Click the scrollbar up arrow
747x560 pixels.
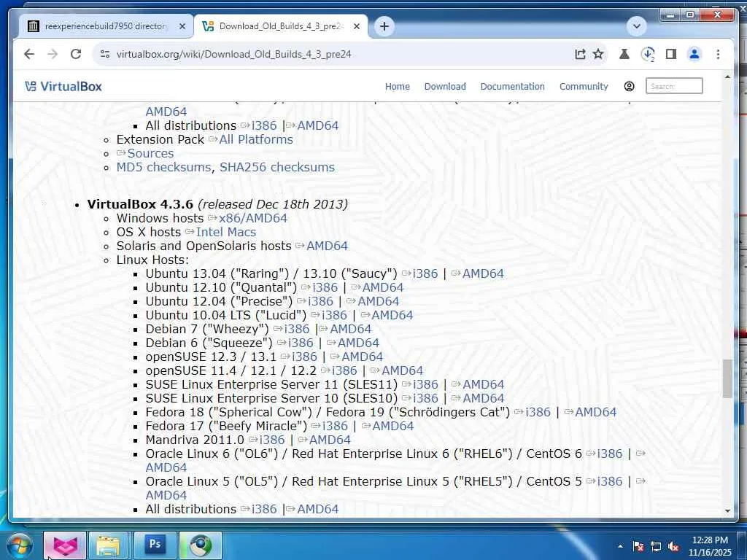click(x=727, y=77)
